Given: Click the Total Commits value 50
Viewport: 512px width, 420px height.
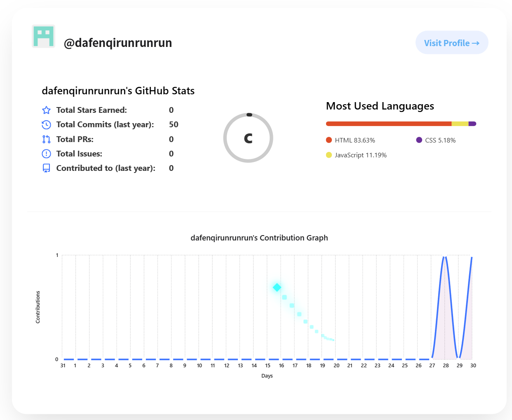Looking at the screenshot, I should coord(174,124).
